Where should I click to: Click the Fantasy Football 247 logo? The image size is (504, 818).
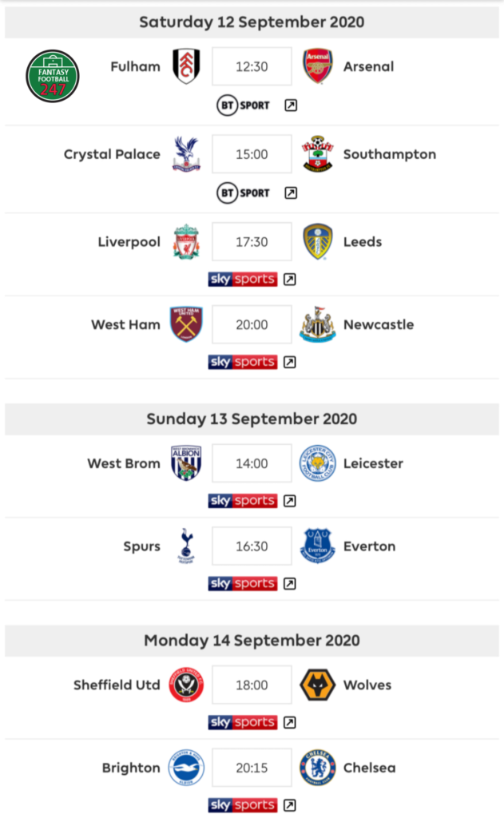pos(53,76)
